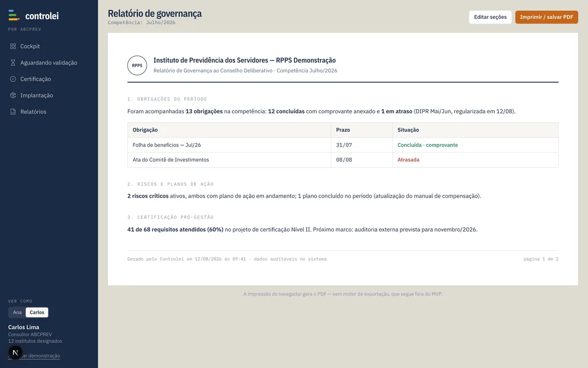The width and height of the screenshot is (588, 368).
Task: Click the 41 de 68 requisitos atendidos text
Action: tap(175, 229)
